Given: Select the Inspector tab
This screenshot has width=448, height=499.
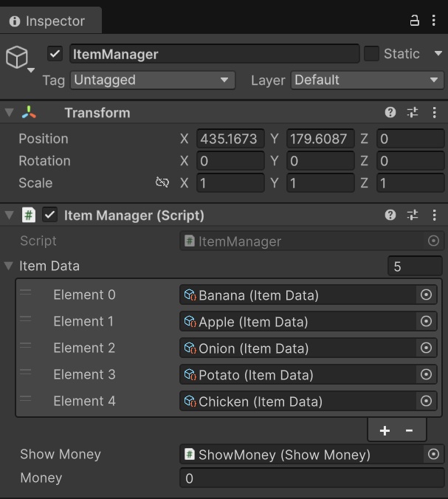Looking at the screenshot, I should [51, 21].
